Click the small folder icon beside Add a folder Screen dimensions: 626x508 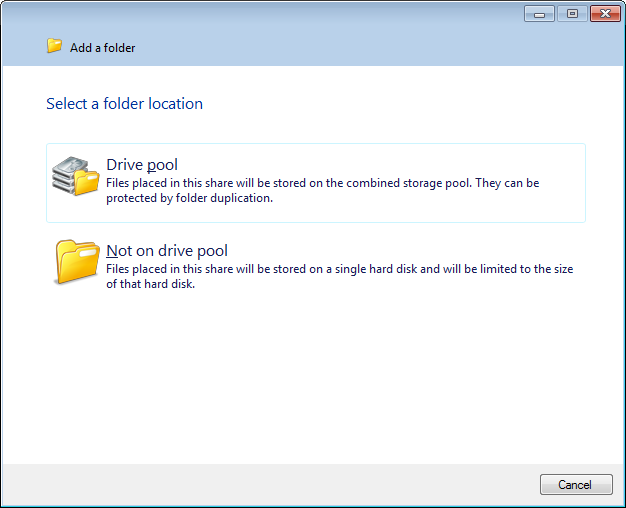tap(54, 46)
